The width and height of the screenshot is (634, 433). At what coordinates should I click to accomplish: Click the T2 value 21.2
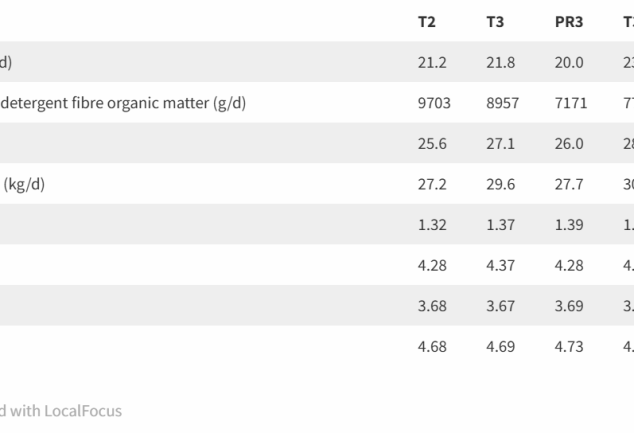[432, 63]
